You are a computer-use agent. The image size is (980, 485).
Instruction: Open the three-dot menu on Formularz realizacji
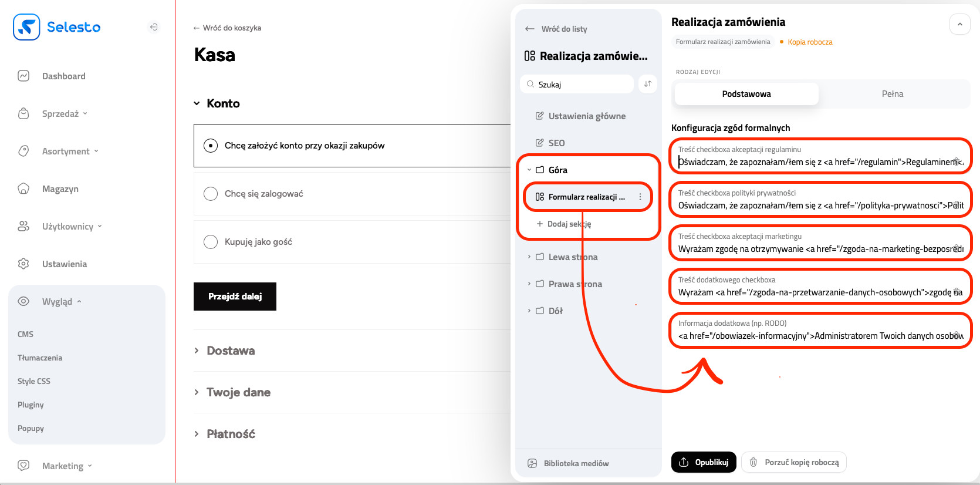pos(640,197)
